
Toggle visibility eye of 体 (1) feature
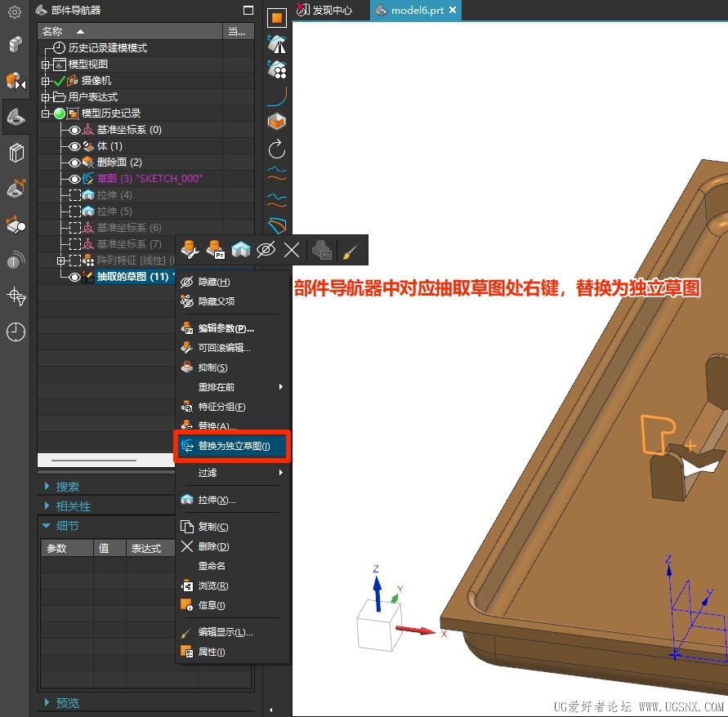[x=74, y=146]
